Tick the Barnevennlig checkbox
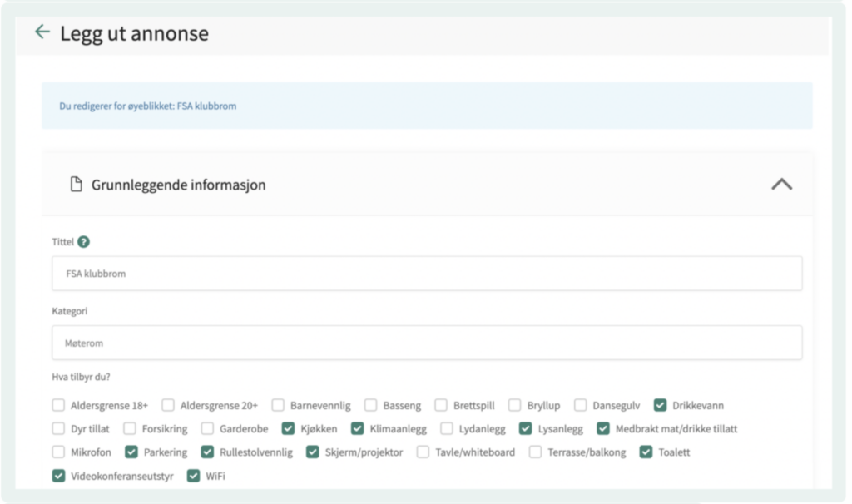The height and width of the screenshot is (504, 852). (x=278, y=406)
